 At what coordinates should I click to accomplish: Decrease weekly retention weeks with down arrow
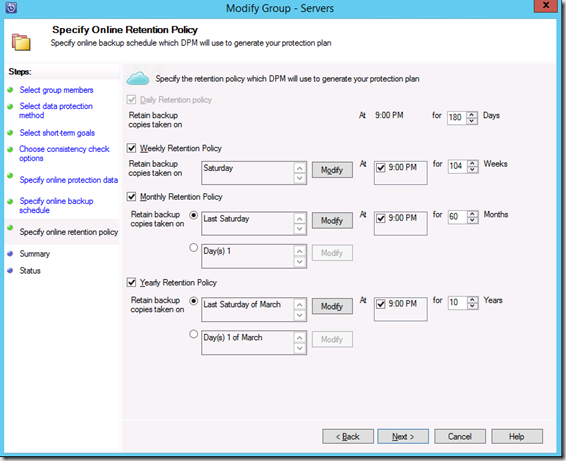(472, 169)
